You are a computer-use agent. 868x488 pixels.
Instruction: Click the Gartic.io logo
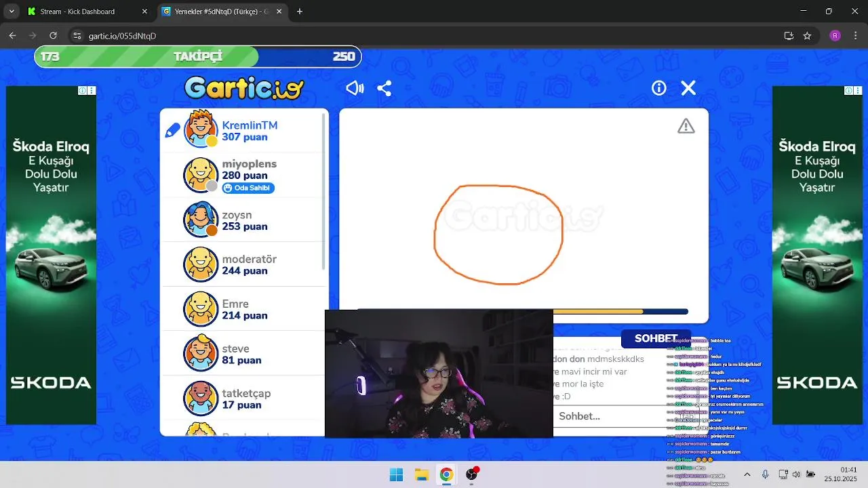(244, 88)
